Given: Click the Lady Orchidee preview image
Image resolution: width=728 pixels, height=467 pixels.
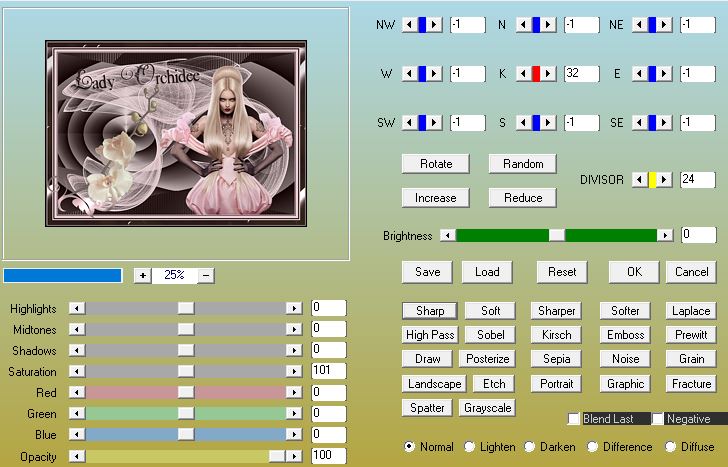Looking at the screenshot, I should (x=176, y=134).
